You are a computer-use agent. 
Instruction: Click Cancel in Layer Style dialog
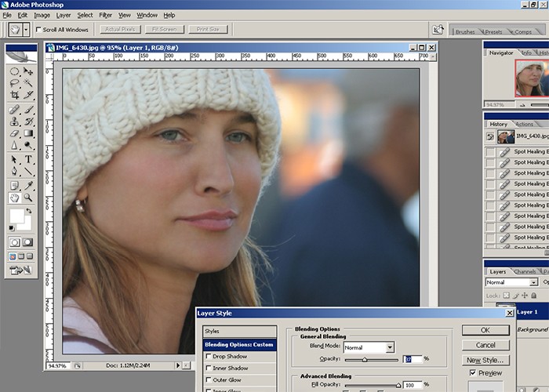click(x=485, y=345)
